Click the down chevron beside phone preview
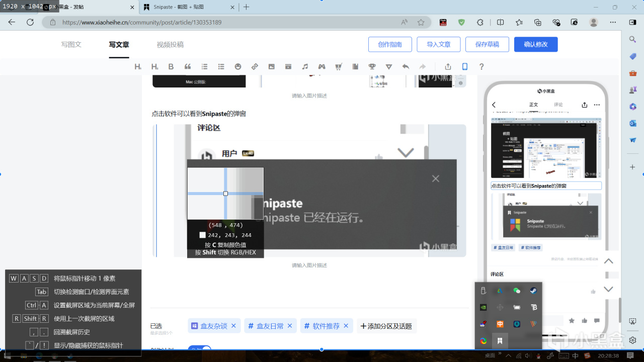The image size is (644, 362). click(x=609, y=289)
